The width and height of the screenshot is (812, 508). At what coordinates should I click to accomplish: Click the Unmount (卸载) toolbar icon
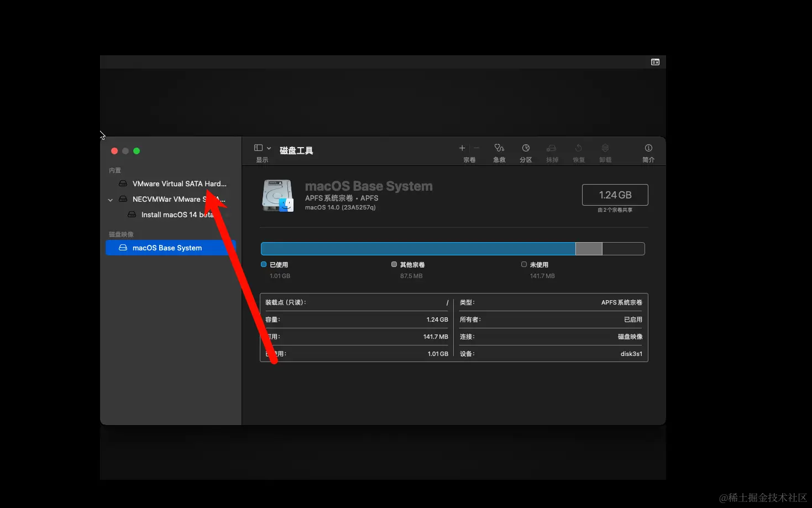point(605,148)
